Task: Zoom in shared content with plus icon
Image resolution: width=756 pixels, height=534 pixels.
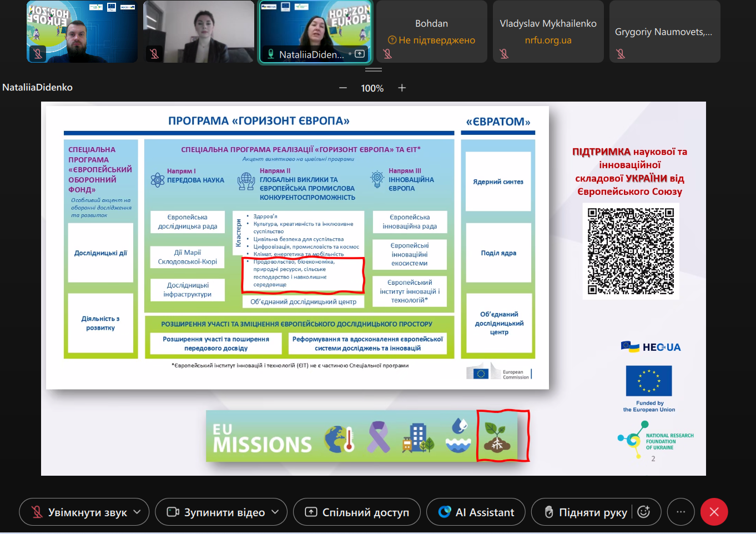Action: pyautogui.click(x=402, y=88)
